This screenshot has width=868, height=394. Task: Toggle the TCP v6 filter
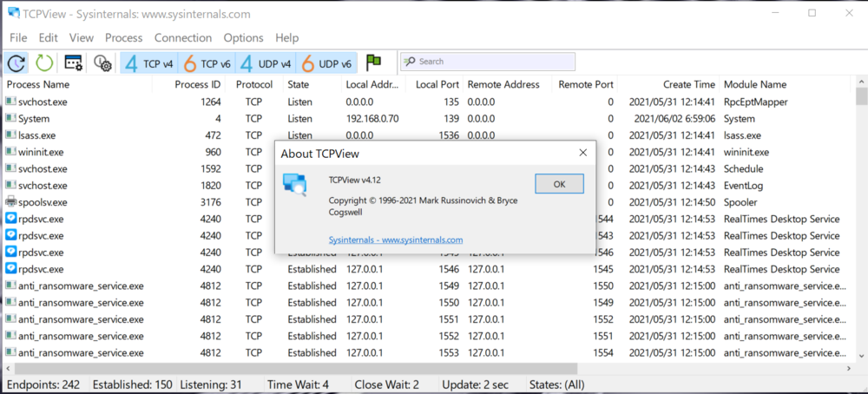(x=207, y=63)
